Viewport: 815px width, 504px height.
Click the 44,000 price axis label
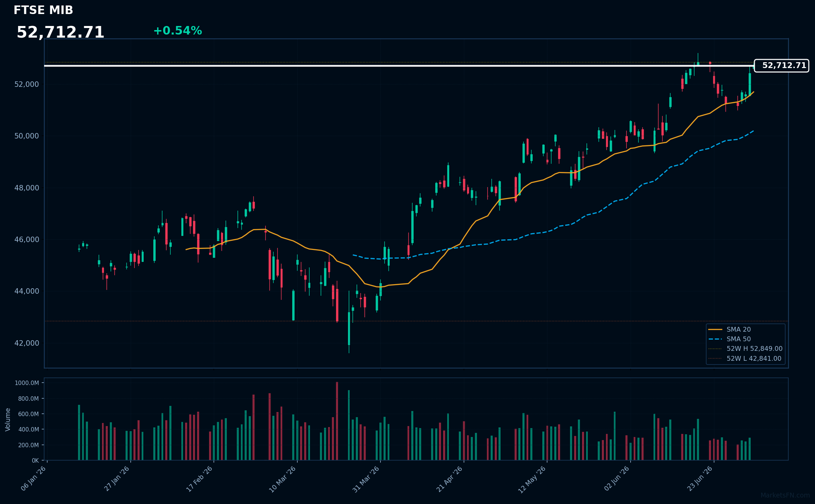[x=27, y=291]
